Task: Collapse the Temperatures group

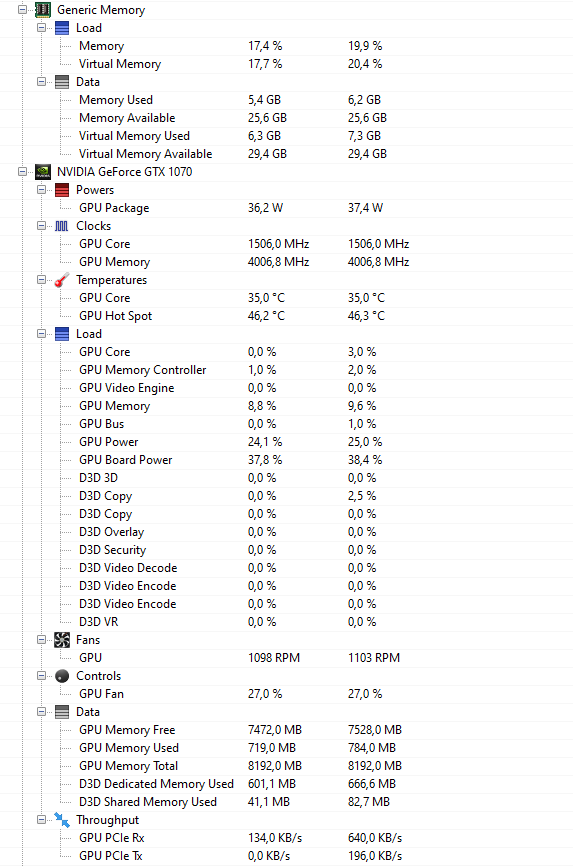Action: pyautogui.click(x=41, y=280)
